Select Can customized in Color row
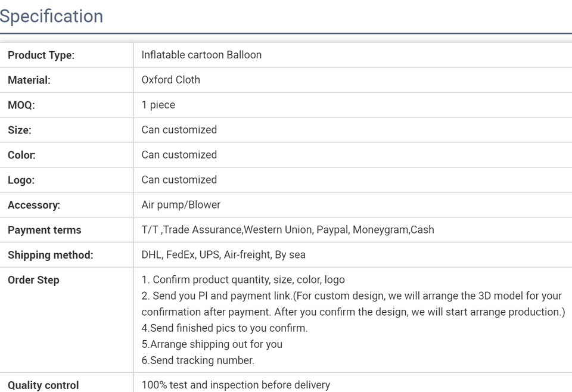The width and height of the screenshot is (572, 392). [179, 155]
